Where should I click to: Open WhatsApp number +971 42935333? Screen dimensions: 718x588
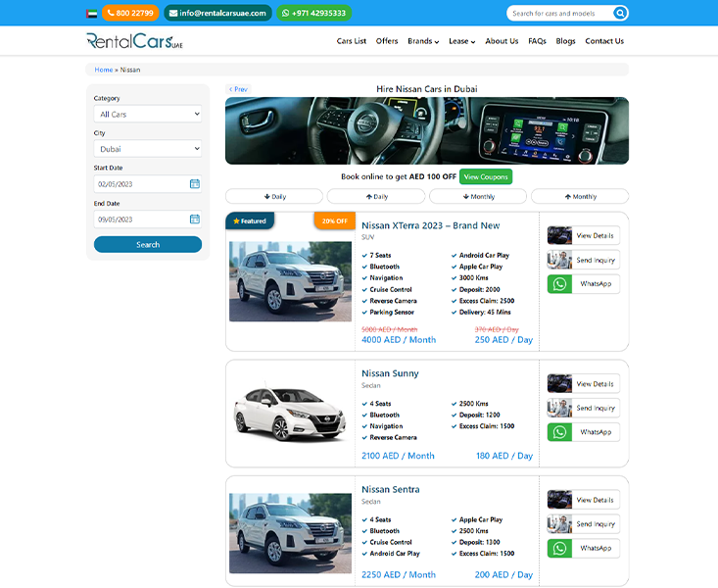click(x=314, y=13)
